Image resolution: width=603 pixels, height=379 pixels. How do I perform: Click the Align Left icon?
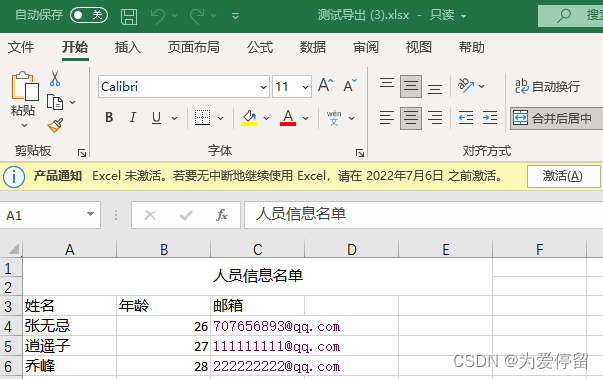click(387, 118)
